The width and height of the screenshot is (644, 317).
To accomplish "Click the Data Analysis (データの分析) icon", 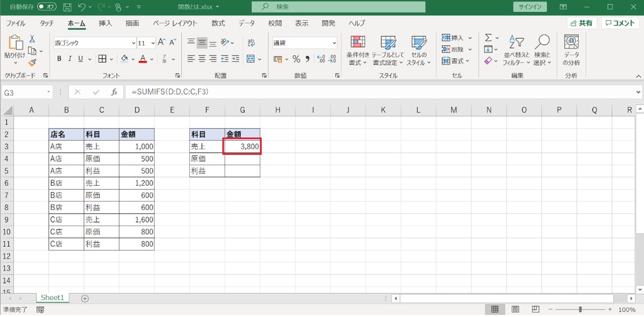I will [x=571, y=51].
